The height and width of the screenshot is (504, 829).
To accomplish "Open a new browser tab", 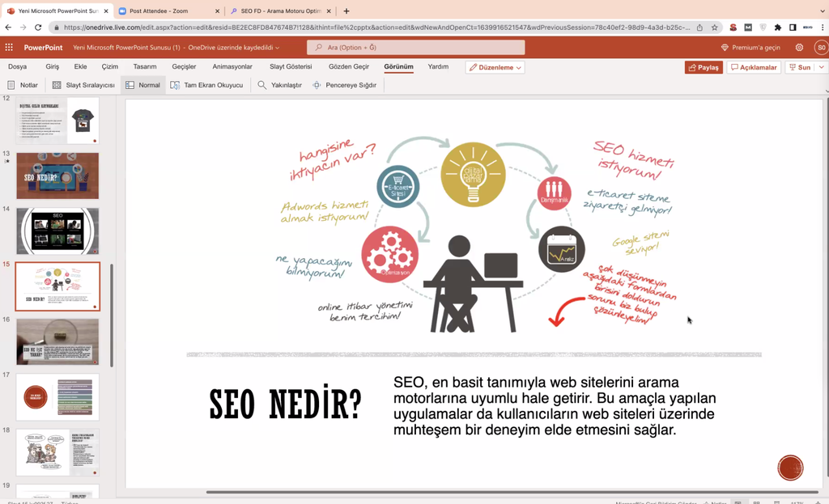I will click(346, 11).
